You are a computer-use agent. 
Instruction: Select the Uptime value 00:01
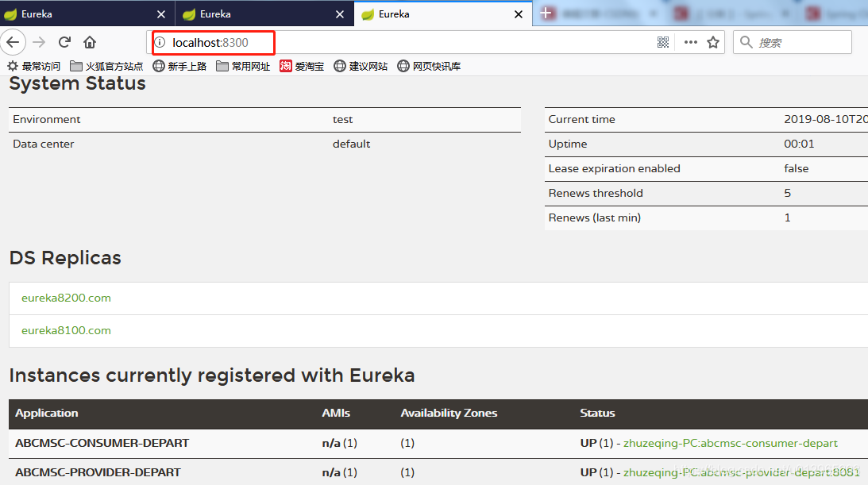799,144
